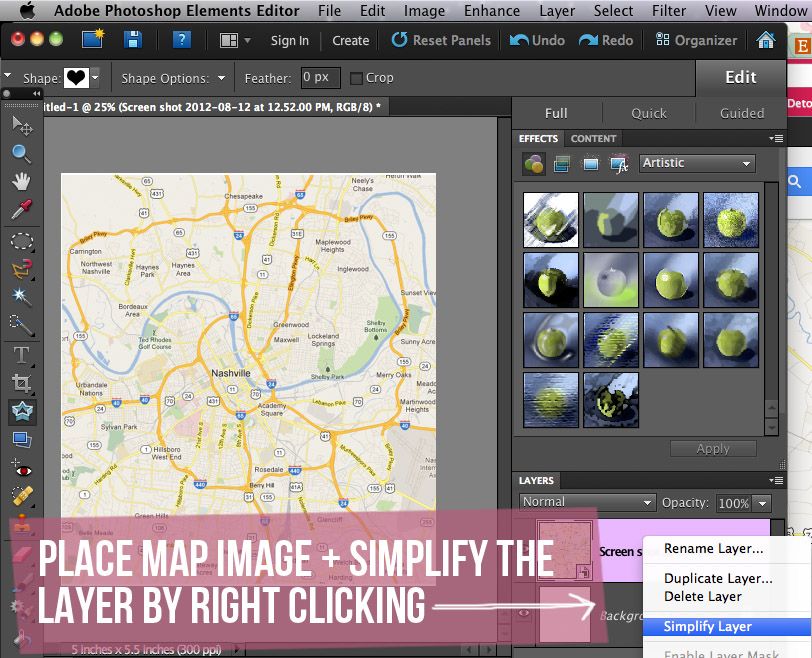This screenshot has width=812, height=658.
Task: Select the Hand tool
Action: coord(21,181)
